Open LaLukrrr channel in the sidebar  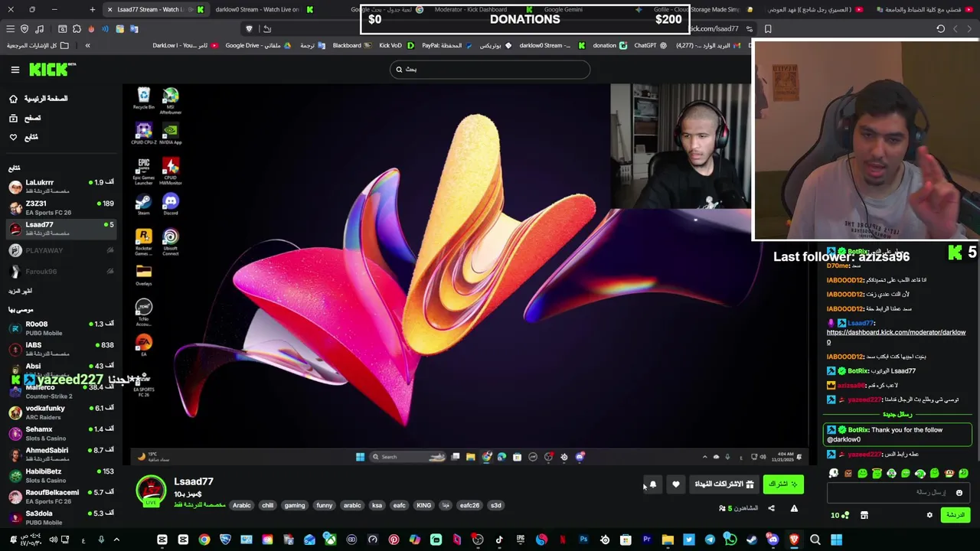pyautogui.click(x=61, y=186)
